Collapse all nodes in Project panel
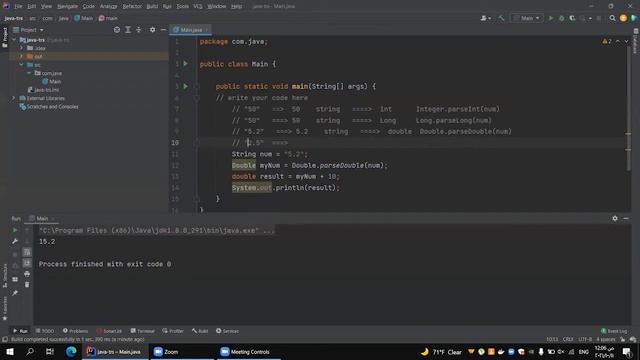 pos(138,30)
